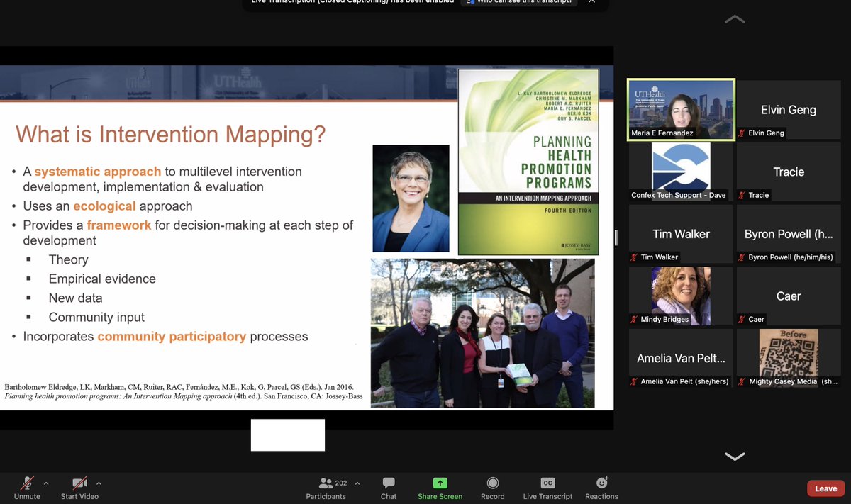This screenshot has width=851, height=504.
Task: Click the muted mic icon on Elvin Geng's tile
Action: [742, 133]
